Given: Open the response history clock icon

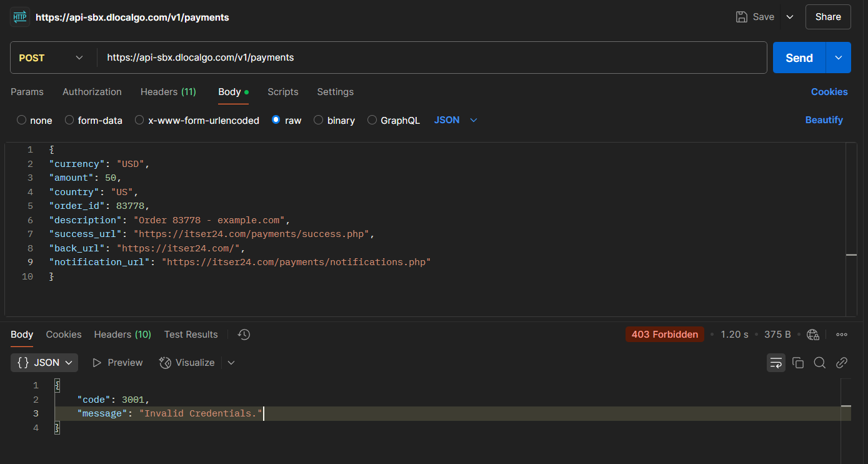Looking at the screenshot, I should coord(244,335).
